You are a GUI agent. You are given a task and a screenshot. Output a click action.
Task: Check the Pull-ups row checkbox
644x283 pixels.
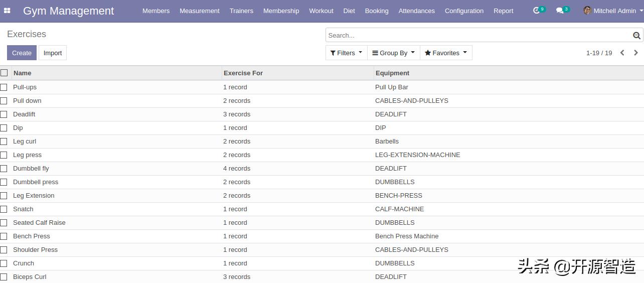point(4,87)
